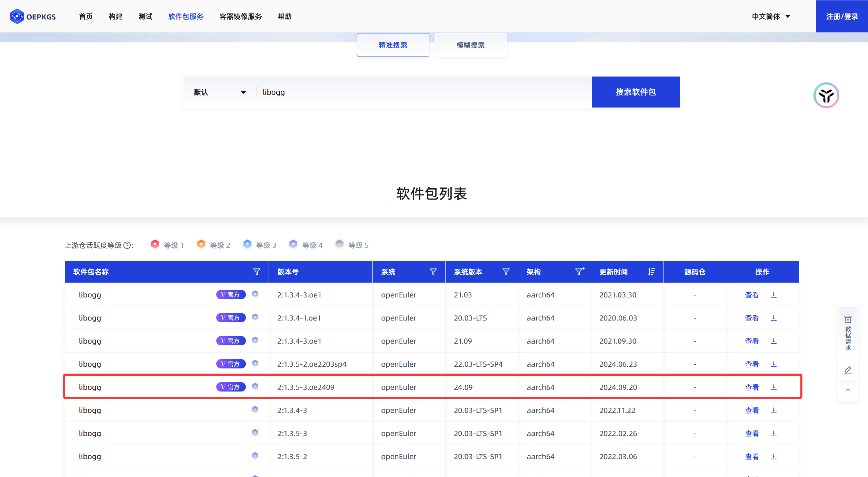The image size is (868, 477).
Task: Sort by update time
Action: (x=651, y=272)
